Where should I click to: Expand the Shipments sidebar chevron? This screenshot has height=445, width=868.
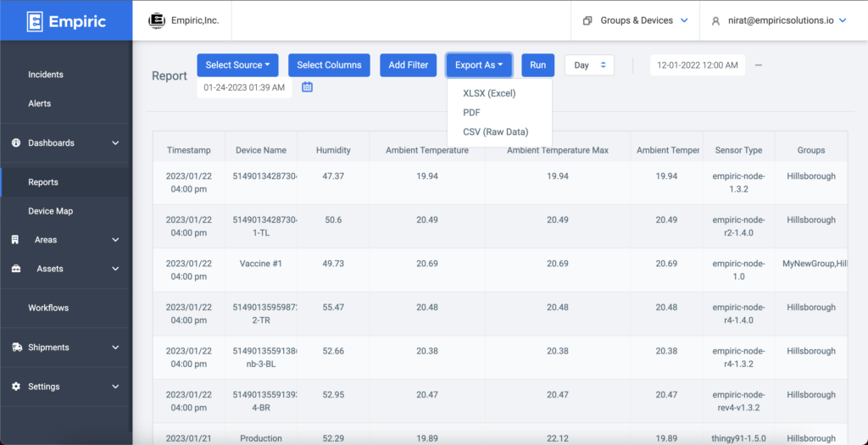[x=115, y=348]
